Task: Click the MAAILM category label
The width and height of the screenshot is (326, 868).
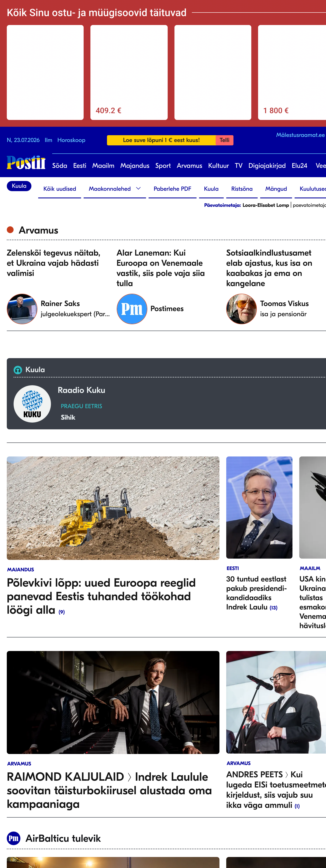Action: pyautogui.click(x=310, y=568)
